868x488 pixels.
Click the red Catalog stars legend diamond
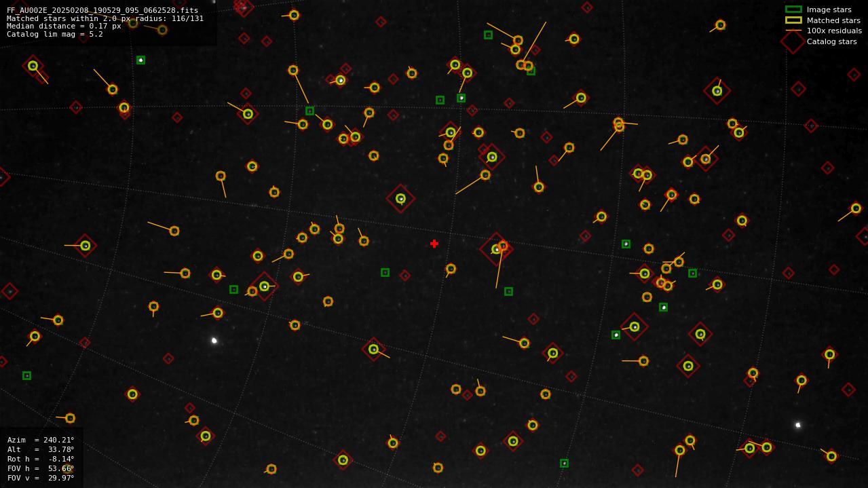[793, 41]
